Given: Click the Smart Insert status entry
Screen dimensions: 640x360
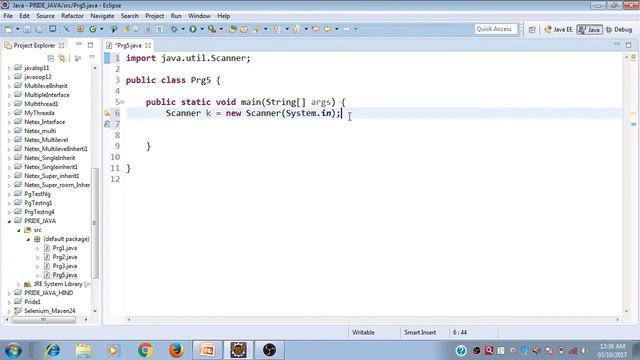Looking at the screenshot, I should pyautogui.click(x=420, y=333).
